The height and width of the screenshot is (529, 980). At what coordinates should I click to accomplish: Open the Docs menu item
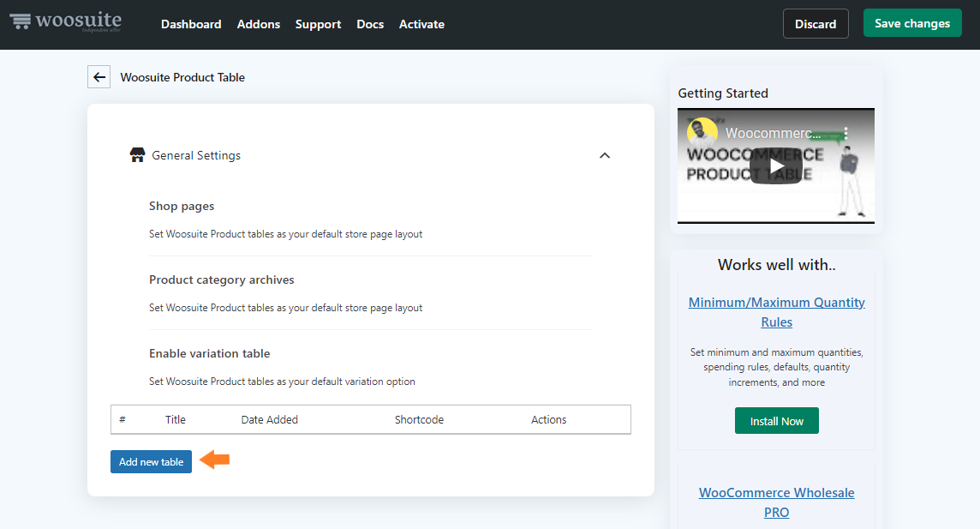click(x=370, y=24)
